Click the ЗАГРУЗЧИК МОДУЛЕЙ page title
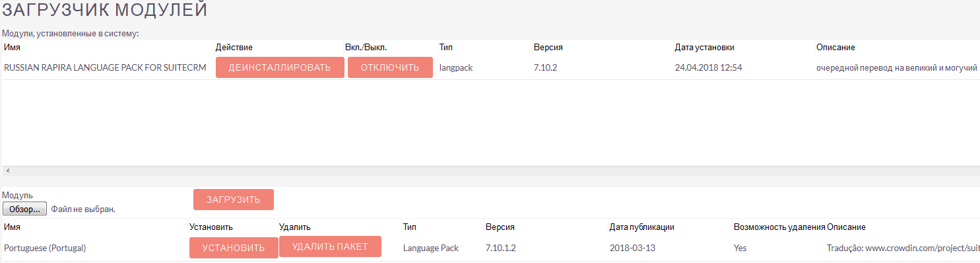980x263 pixels. coord(105,10)
